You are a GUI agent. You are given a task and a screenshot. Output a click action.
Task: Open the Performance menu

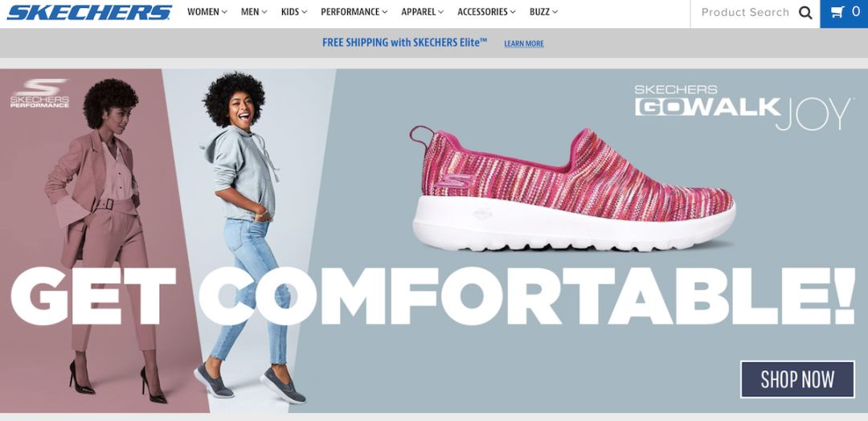click(354, 11)
